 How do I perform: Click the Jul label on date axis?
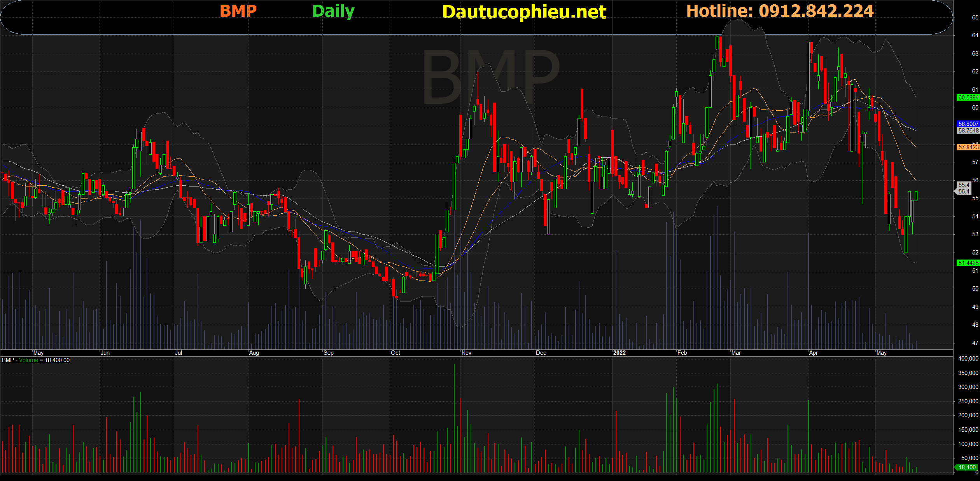click(178, 353)
